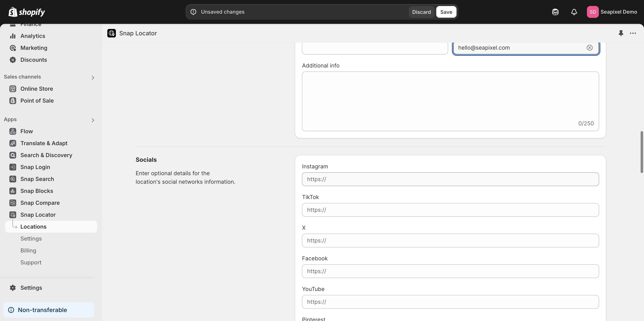
Task: Open the Flow app
Action: (x=26, y=131)
